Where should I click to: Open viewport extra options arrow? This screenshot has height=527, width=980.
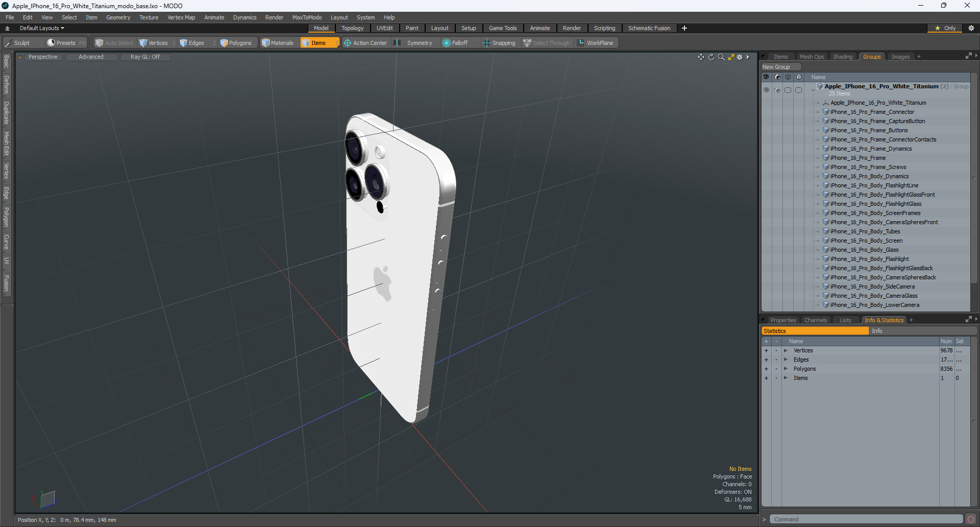(748, 57)
